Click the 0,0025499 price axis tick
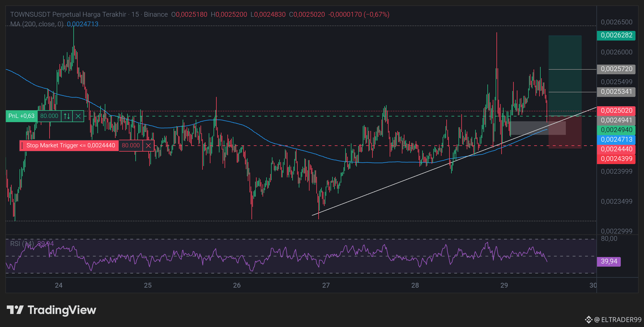The image size is (644, 327). click(617, 82)
